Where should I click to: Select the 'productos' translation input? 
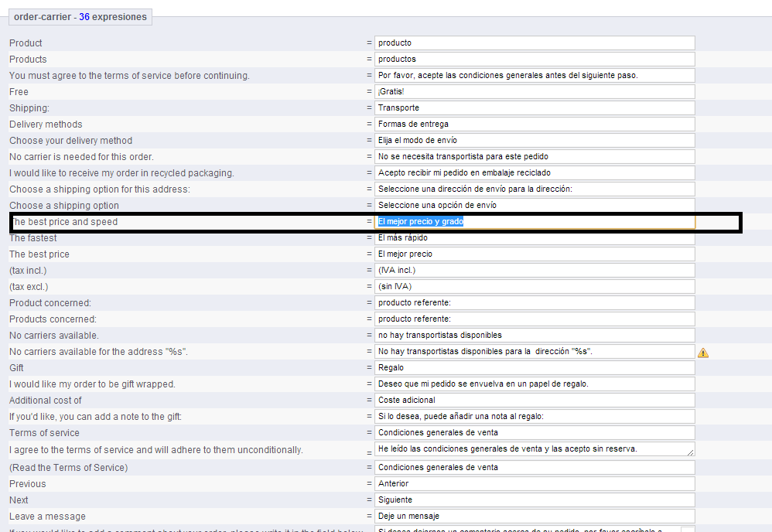[x=534, y=60]
